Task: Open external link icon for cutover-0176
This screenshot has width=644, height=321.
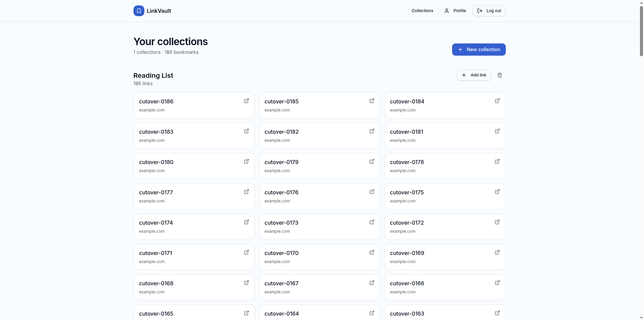Action: (x=372, y=192)
